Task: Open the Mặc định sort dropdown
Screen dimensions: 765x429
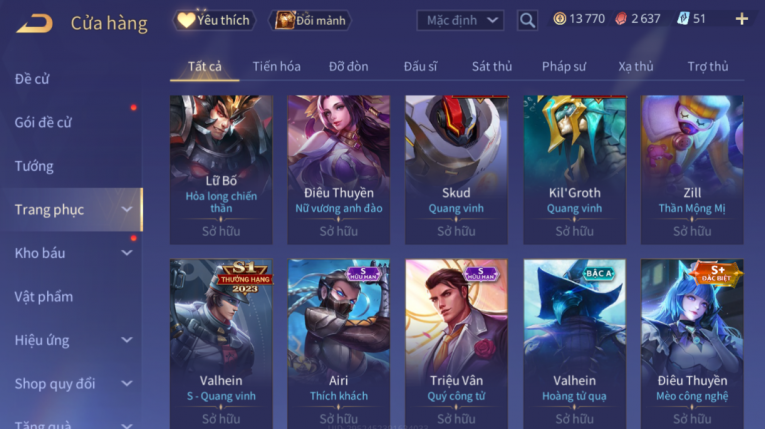Action: [460, 20]
